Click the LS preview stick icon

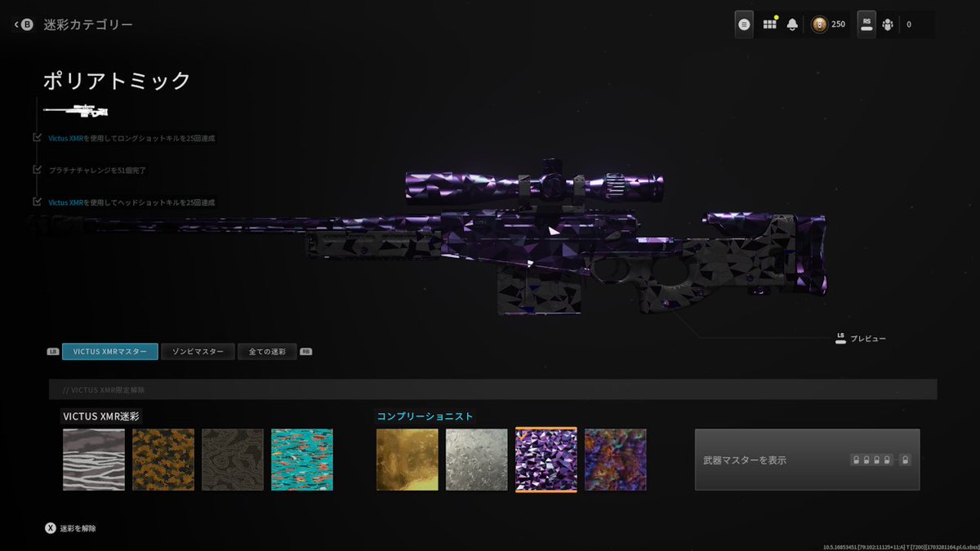pyautogui.click(x=840, y=338)
